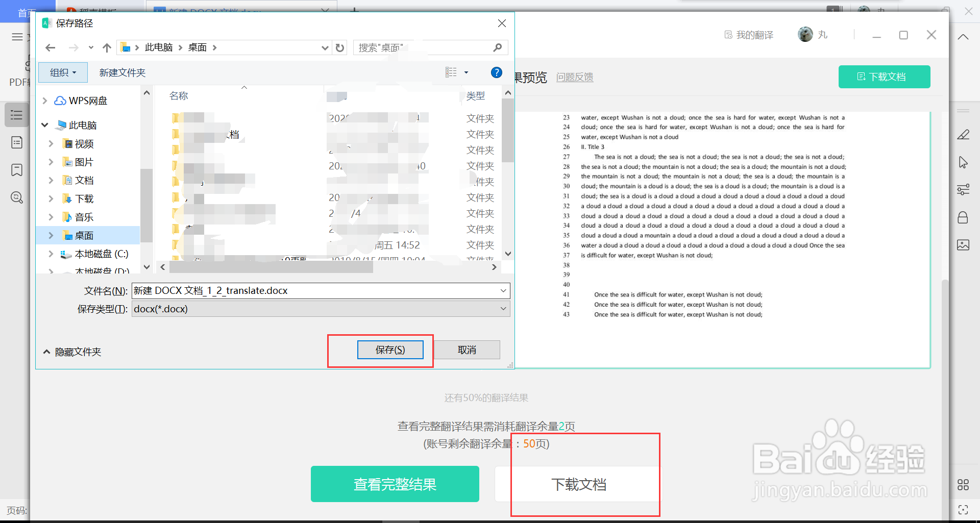Expand the 视频 folder node

pos(51,144)
